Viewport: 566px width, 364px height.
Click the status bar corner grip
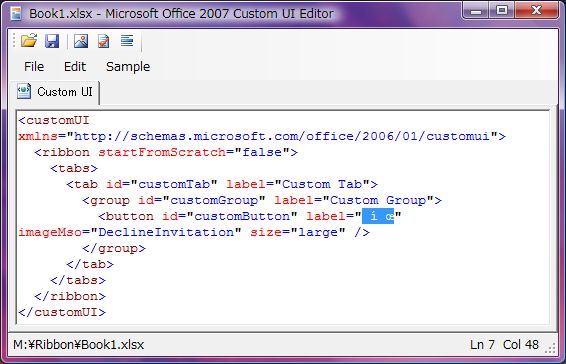pyautogui.click(x=550, y=347)
